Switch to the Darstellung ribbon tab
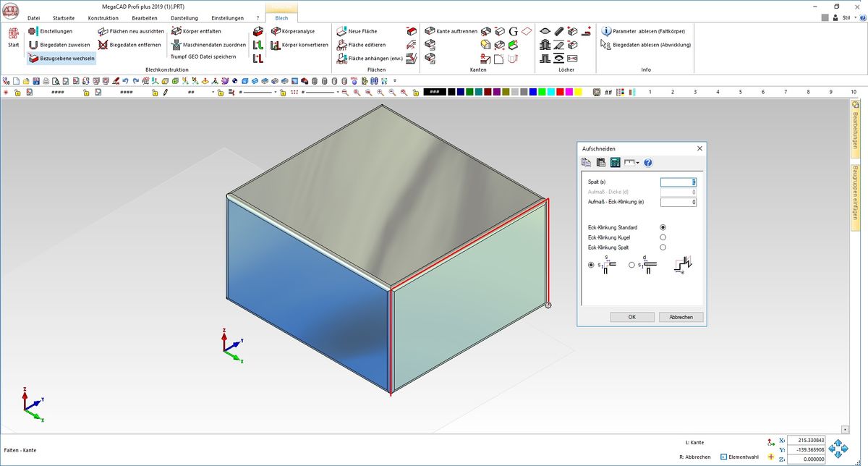The height and width of the screenshot is (466, 868). (x=184, y=18)
